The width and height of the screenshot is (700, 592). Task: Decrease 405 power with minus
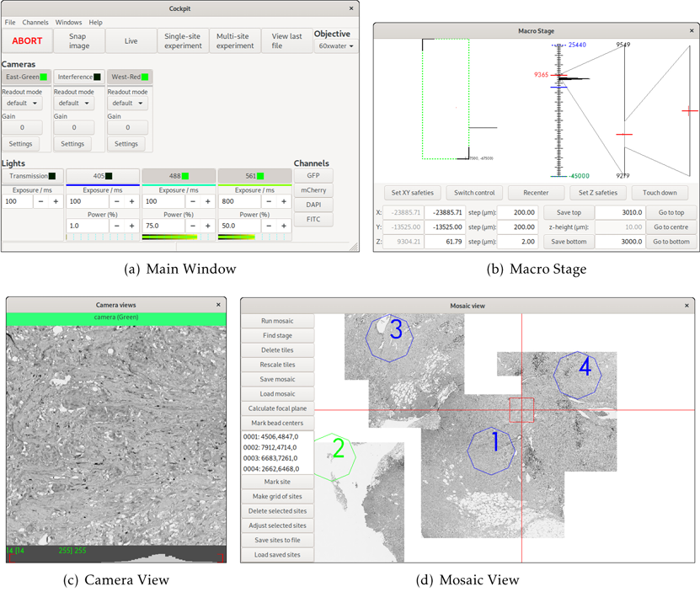116,226
